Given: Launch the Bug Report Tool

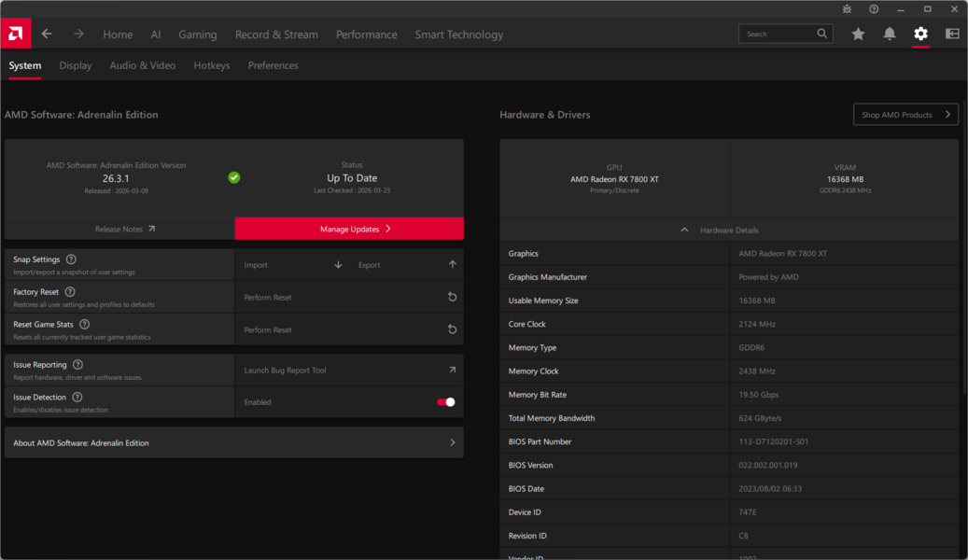Looking at the screenshot, I should pyautogui.click(x=349, y=371).
